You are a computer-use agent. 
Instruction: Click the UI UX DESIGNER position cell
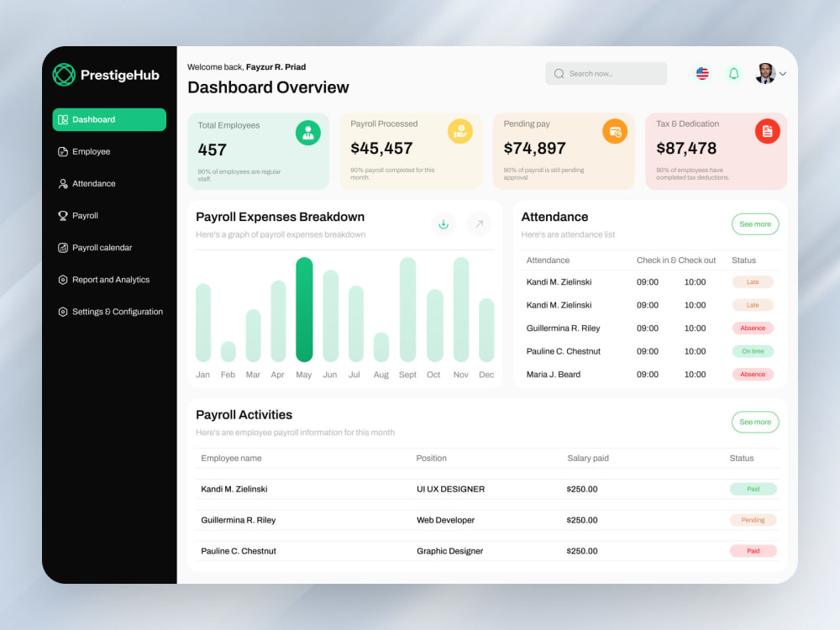pyautogui.click(x=450, y=489)
